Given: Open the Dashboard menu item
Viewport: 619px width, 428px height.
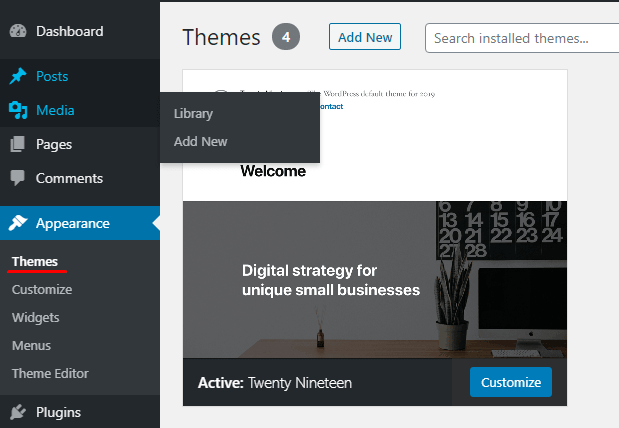Looking at the screenshot, I should [69, 31].
